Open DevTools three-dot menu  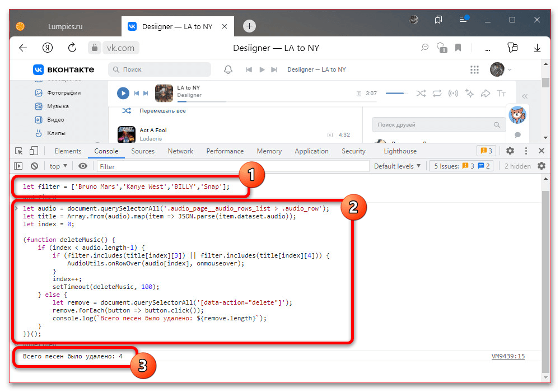[x=526, y=151]
